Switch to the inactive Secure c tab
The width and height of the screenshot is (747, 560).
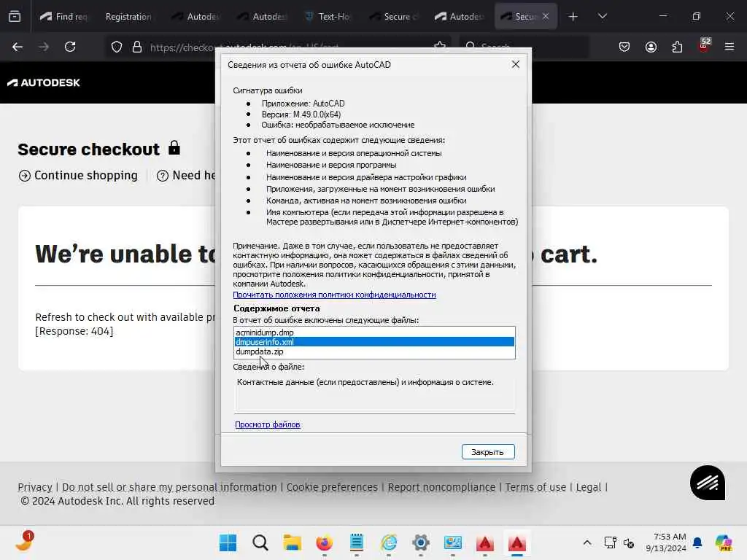(x=394, y=16)
